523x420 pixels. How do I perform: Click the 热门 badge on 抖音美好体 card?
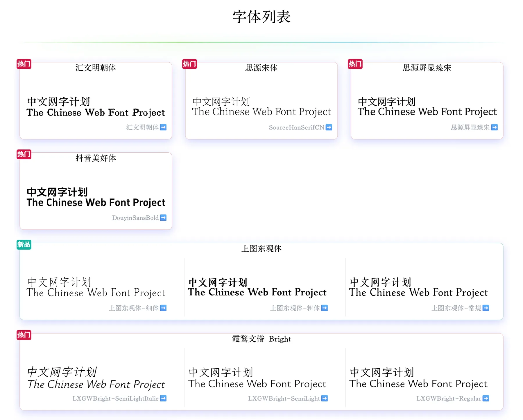[x=24, y=154]
